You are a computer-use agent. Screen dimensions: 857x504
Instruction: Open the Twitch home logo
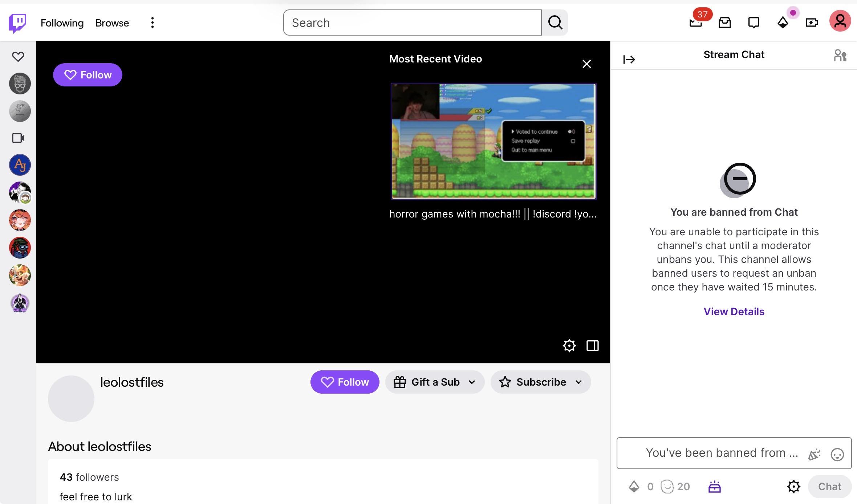tap(17, 23)
